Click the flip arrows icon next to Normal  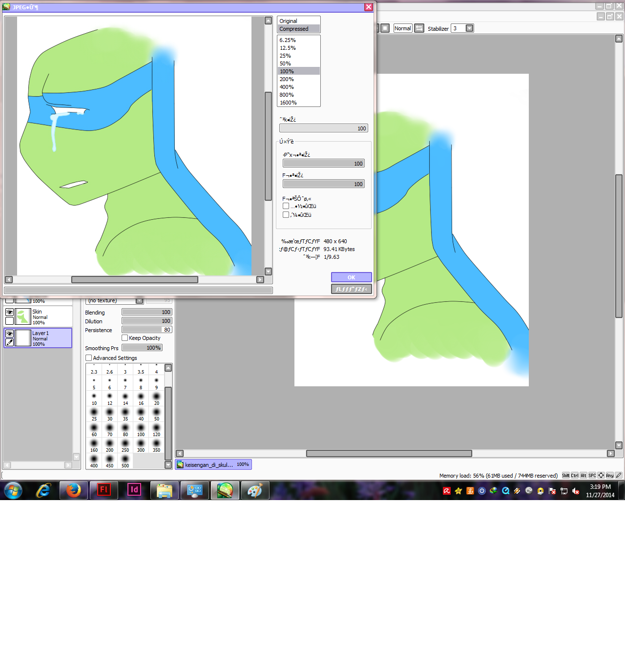419,28
